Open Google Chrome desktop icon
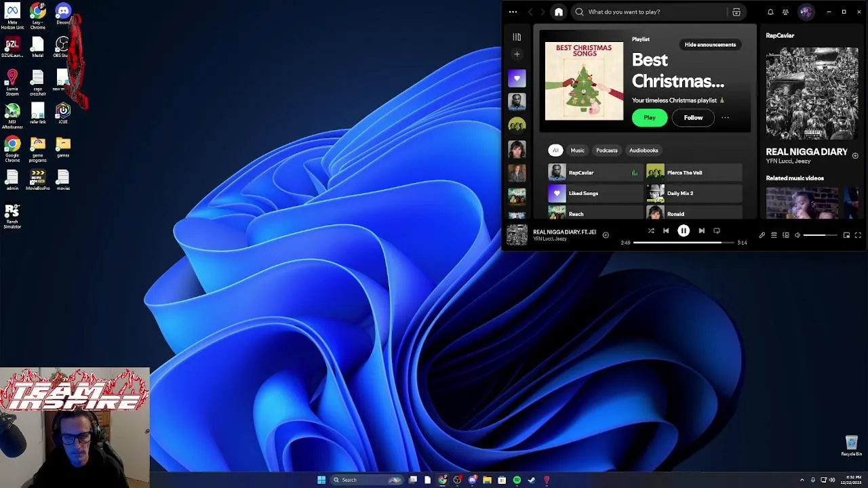This screenshot has height=488, width=868. pos(12,150)
